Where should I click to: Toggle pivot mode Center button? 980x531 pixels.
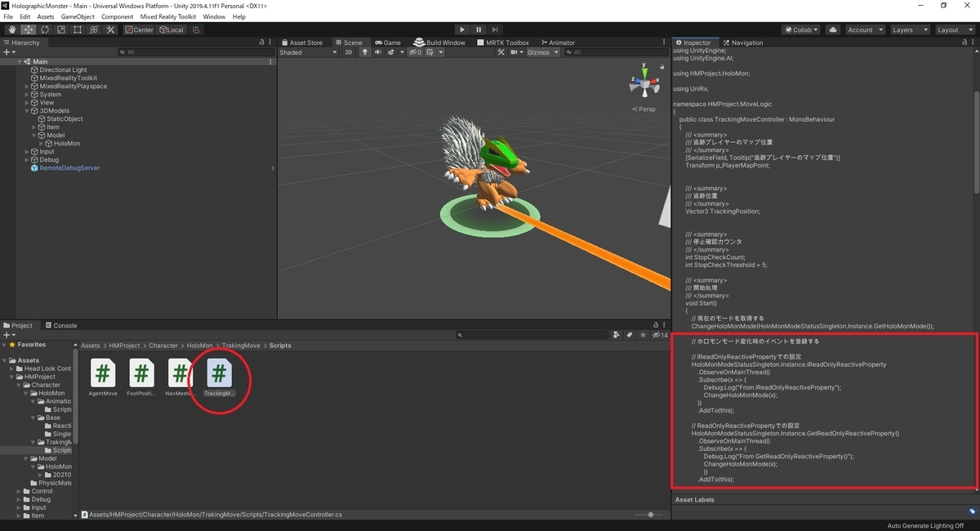click(x=139, y=29)
